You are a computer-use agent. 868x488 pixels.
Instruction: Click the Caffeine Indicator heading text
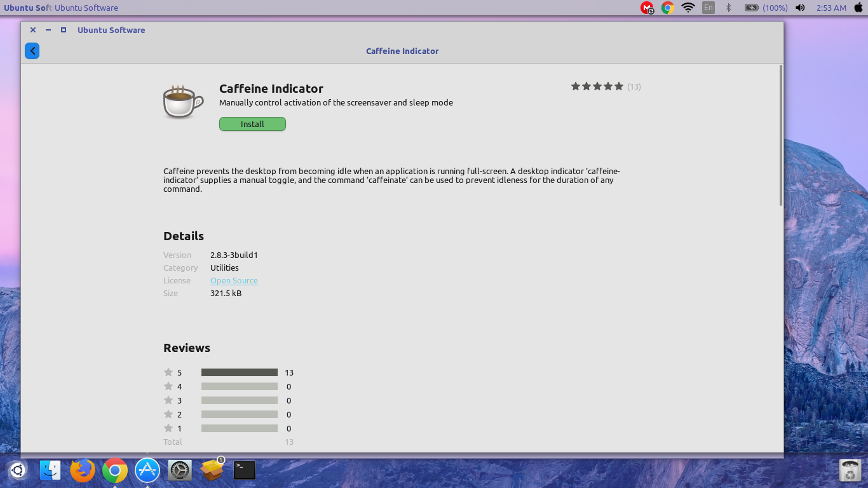(x=271, y=88)
